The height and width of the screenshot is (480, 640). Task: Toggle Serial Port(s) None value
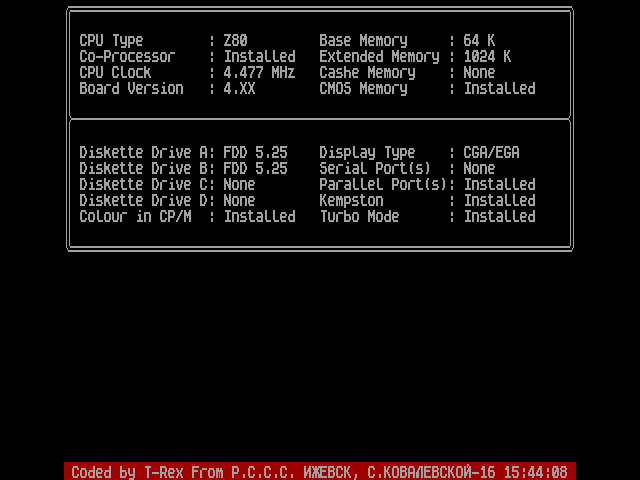479,169
